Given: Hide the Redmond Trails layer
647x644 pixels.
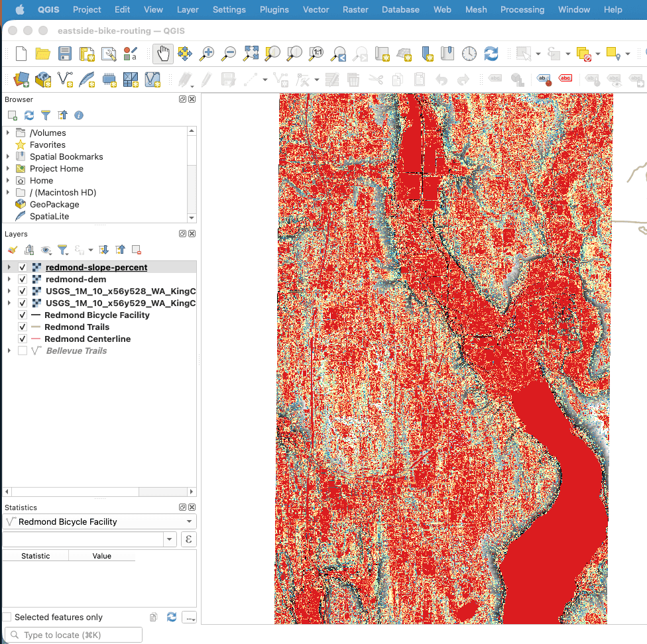Looking at the screenshot, I should [23, 327].
